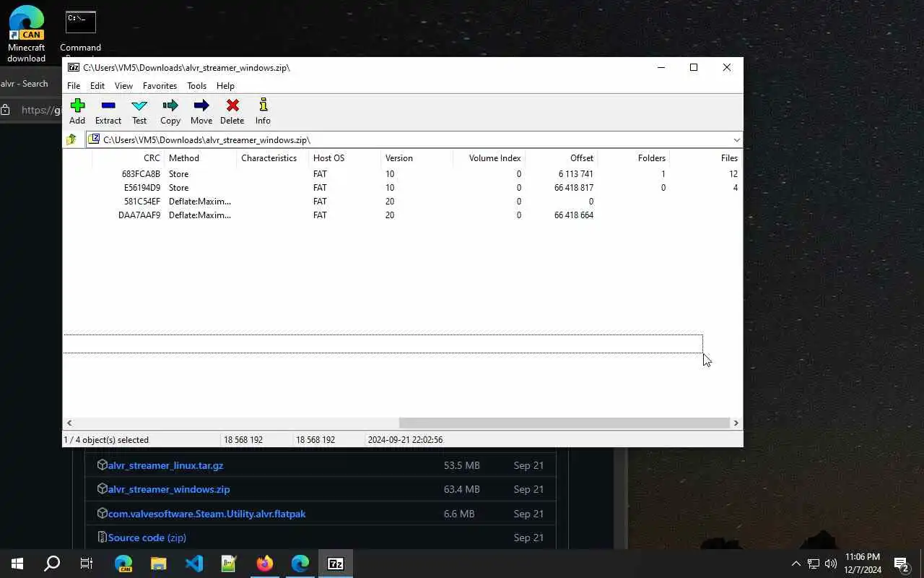Viewport: 924px width, 578px height.
Task: Open the View menu
Action: click(123, 85)
